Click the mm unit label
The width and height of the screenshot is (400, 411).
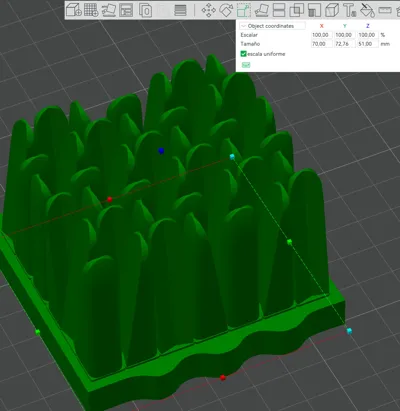[x=385, y=44]
